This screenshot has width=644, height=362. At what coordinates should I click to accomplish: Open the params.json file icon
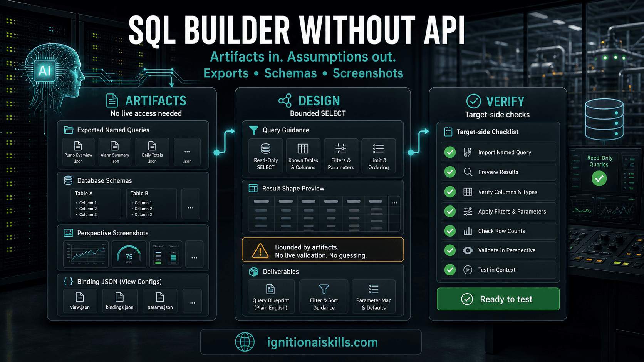160,297
